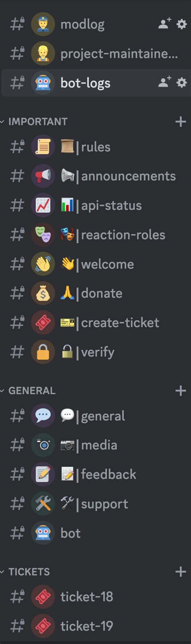Collapse the IMPORTANT category
Viewport: 191px width, 644px height.
click(x=34, y=121)
